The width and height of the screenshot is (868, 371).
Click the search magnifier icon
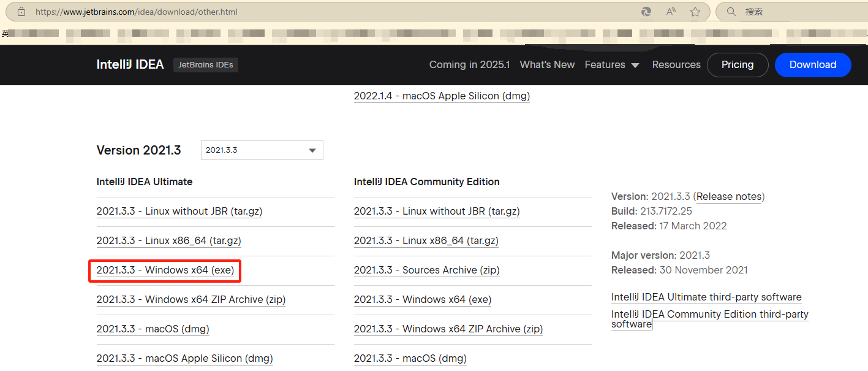[x=730, y=12]
